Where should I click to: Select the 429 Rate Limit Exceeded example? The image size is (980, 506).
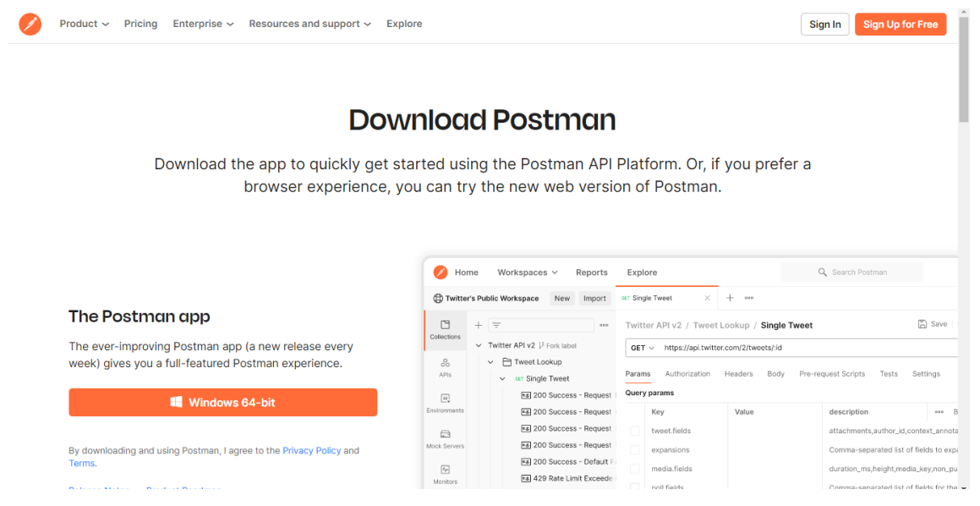click(x=568, y=478)
